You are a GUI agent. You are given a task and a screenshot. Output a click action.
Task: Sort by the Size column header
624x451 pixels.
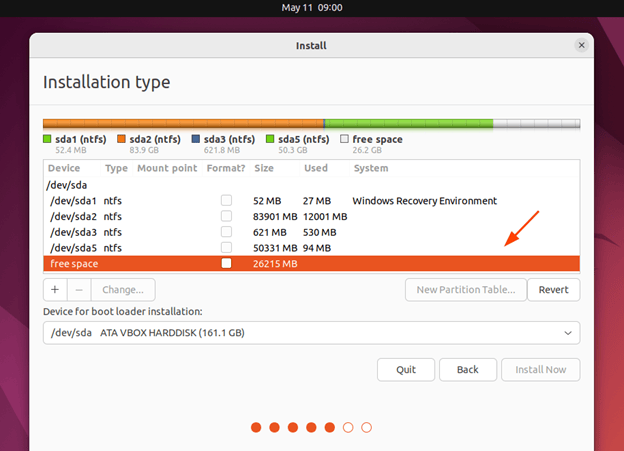(264, 168)
